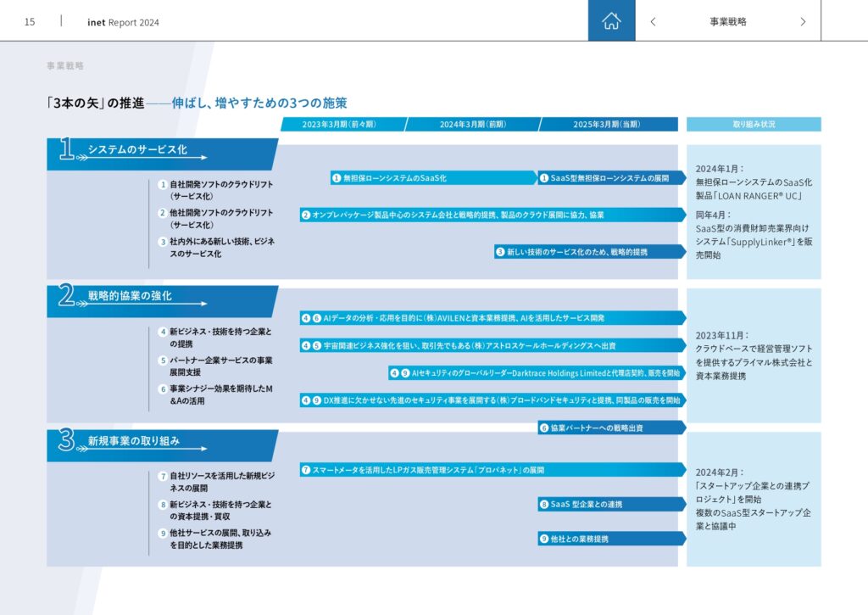Click the オンプレパッケージ製品中心 arrow bar
This screenshot has width=868, height=615.
[492, 215]
